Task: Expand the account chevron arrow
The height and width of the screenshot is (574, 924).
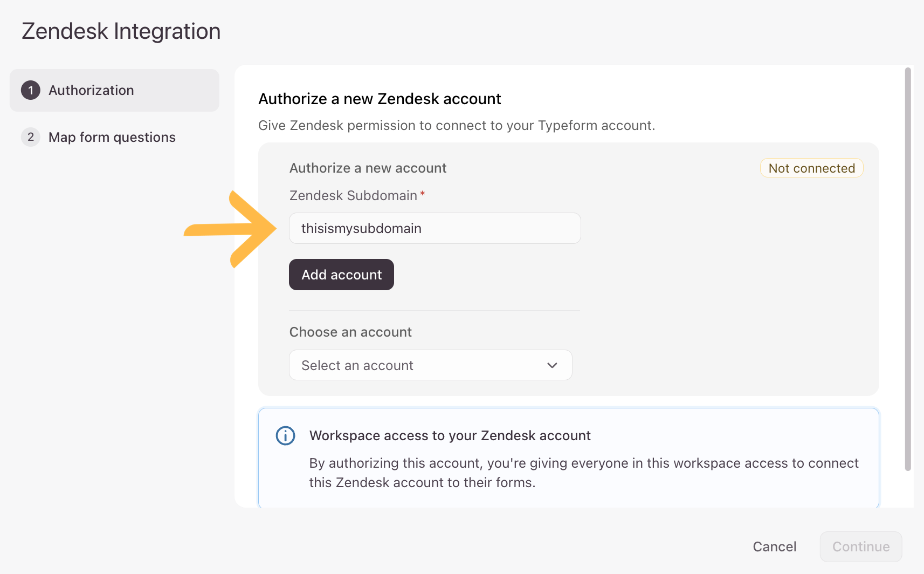Action: 552,365
